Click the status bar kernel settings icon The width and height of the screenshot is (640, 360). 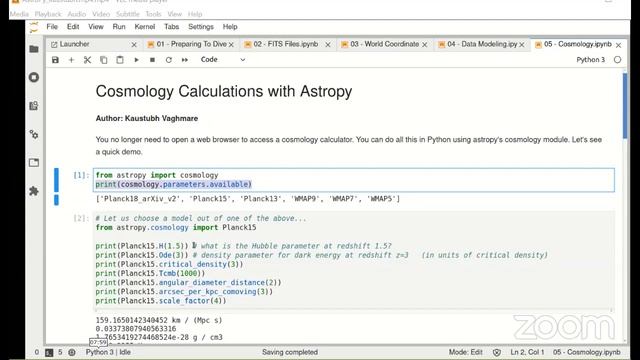tap(72, 352)
